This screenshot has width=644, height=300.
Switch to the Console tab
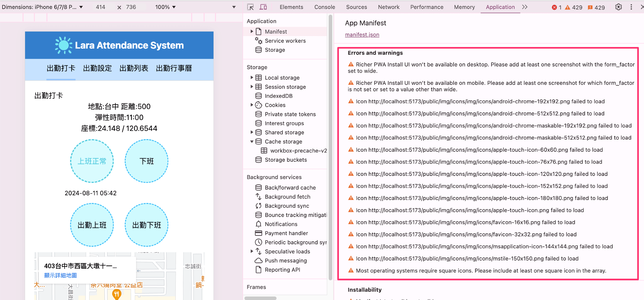tap(324, 7)
